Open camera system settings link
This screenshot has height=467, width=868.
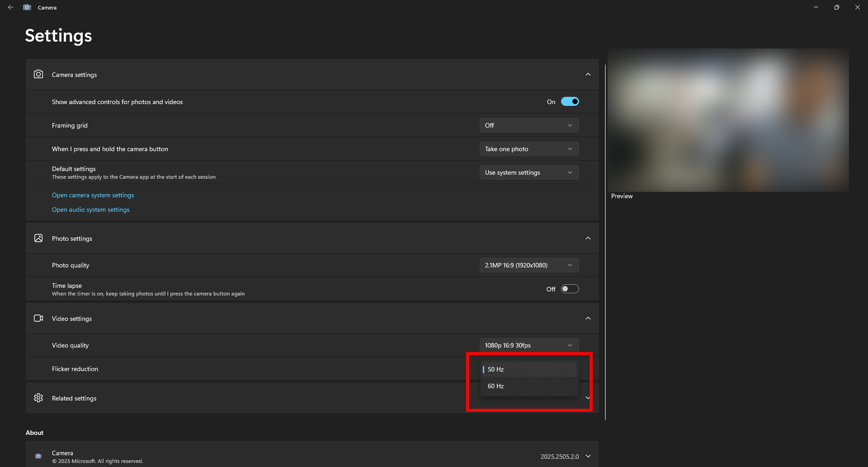[x=93, y=195]
